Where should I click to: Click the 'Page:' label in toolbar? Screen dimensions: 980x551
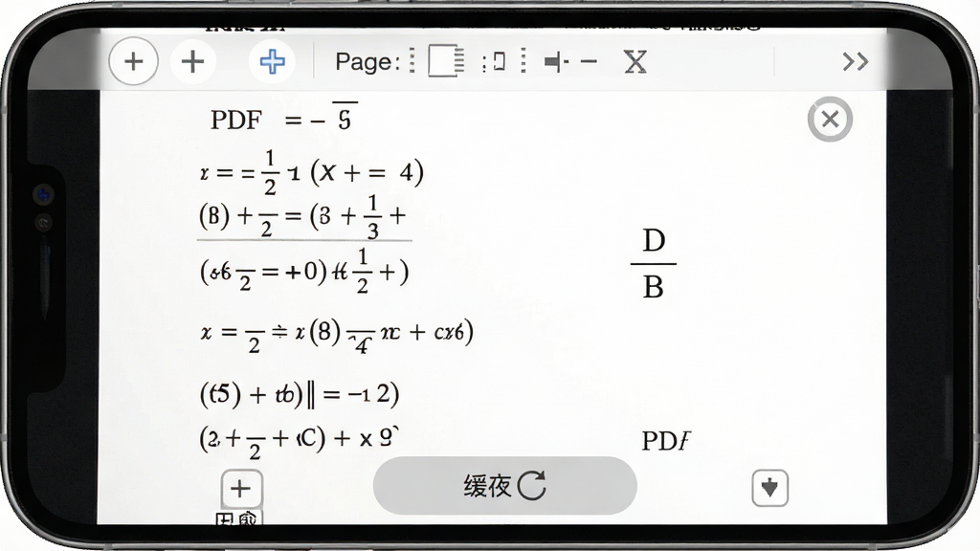click(x=367, y=62)
